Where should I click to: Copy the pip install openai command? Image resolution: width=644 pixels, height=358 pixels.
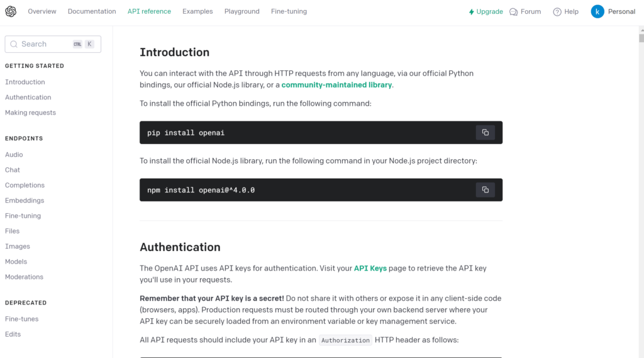click(x=485, y=132)
